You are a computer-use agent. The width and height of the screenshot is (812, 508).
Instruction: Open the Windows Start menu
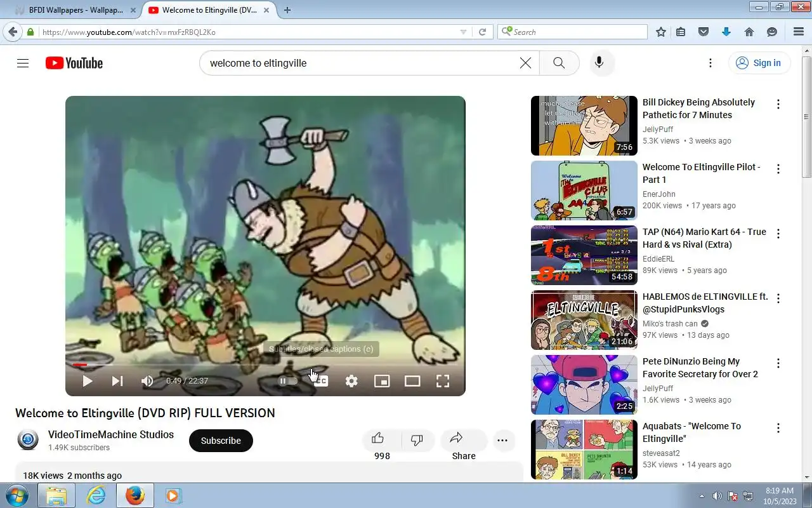(16, 495)
